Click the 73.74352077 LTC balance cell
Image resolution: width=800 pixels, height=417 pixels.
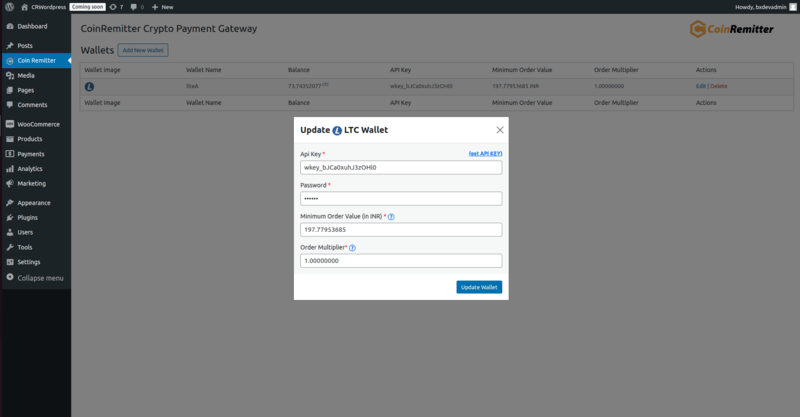[308, 86]
